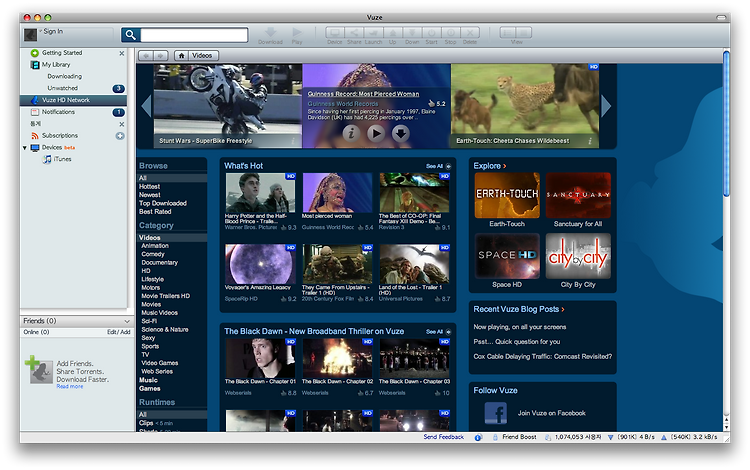Click the Stop toolbar button
Image resolution: width=750 pixels, height=470 pixels.
click(450, 33)
